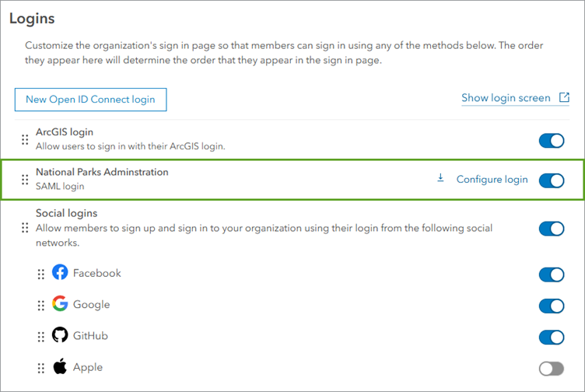Click the drag handle for Social logins
585x392 pixels.
coord(25,228)
